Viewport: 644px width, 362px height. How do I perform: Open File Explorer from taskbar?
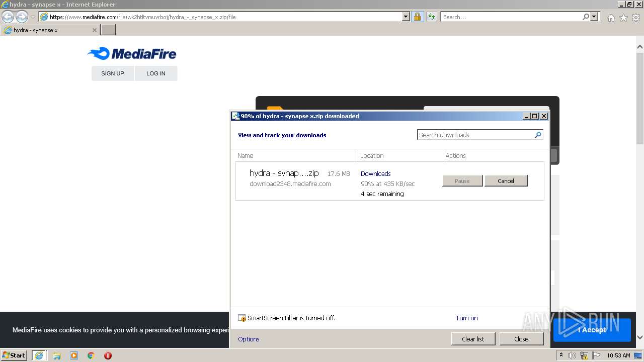(x=57, y=355)
